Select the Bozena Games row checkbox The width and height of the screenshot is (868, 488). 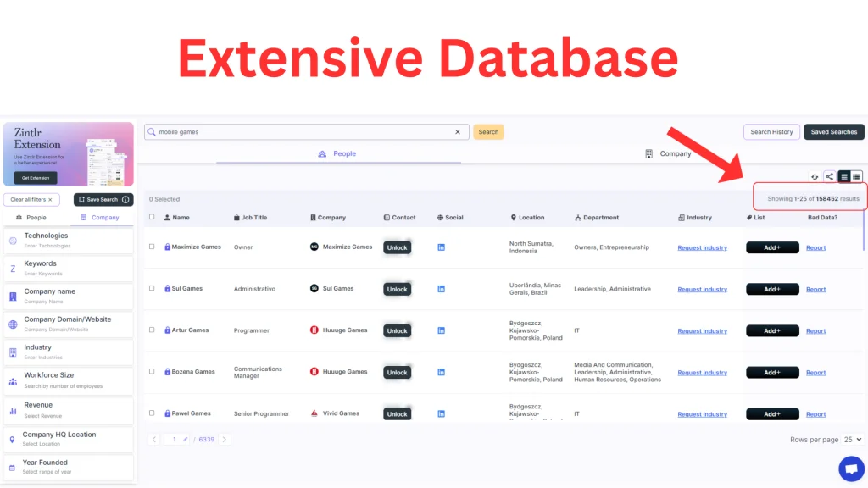[x=153, y=372]
